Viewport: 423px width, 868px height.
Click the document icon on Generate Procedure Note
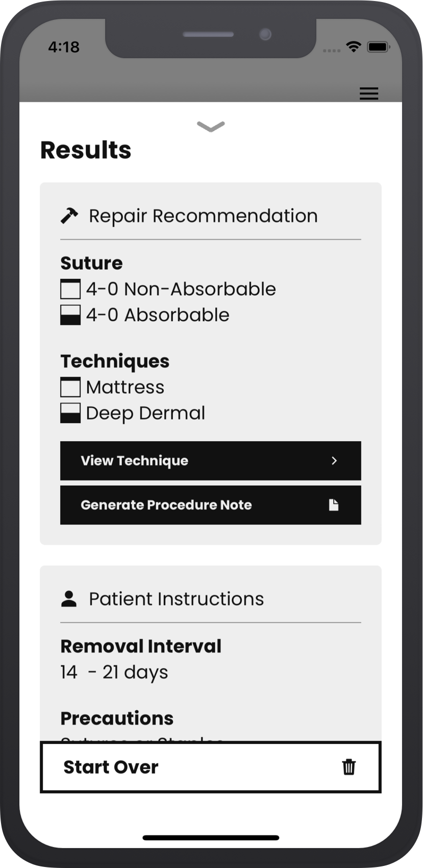tap(334, 505)
